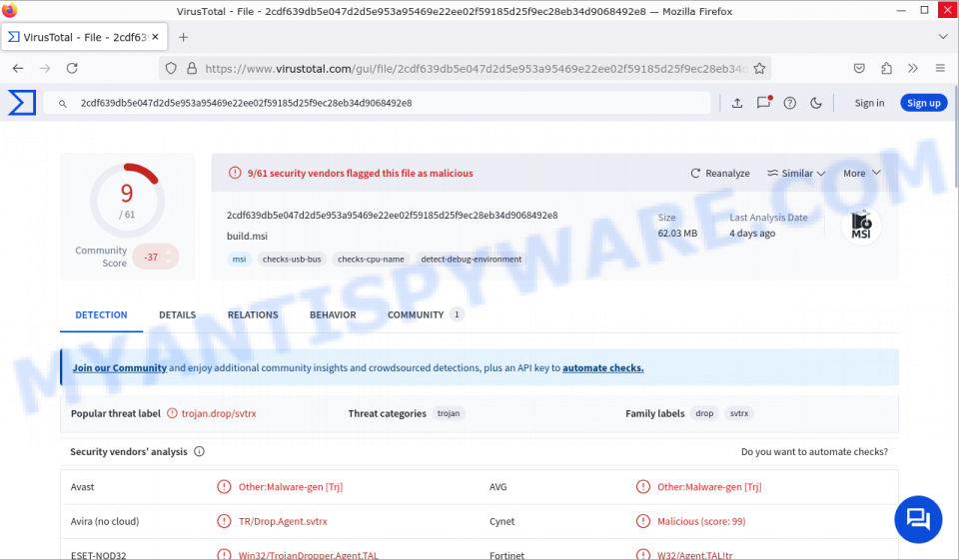Click the Reanalyze button
This screenshot has width=959, height=560.
[x=719, y=173]
